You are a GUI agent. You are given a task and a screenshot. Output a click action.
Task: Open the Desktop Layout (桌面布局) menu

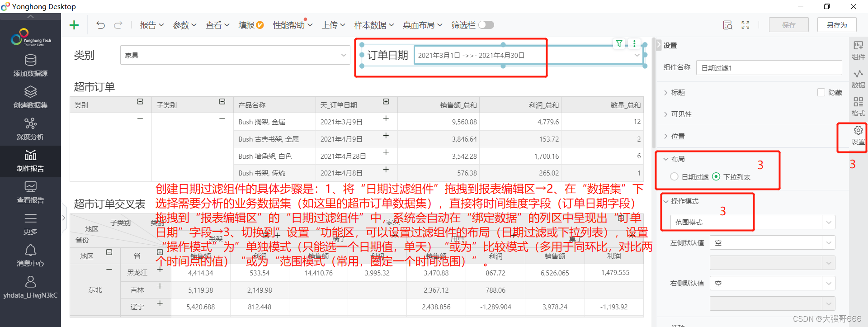click(x=422, y=25)
